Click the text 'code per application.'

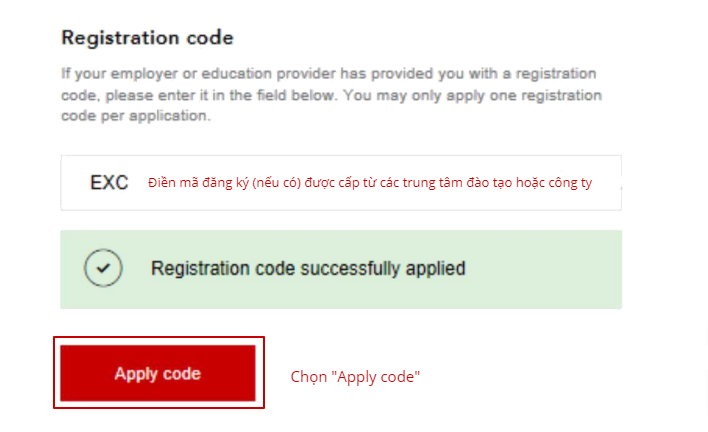136,115
